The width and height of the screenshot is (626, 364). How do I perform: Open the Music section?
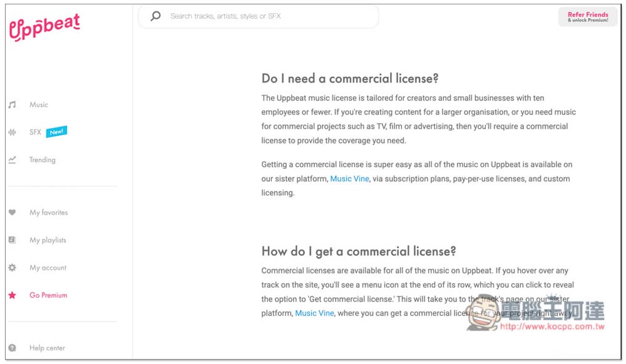39,104
